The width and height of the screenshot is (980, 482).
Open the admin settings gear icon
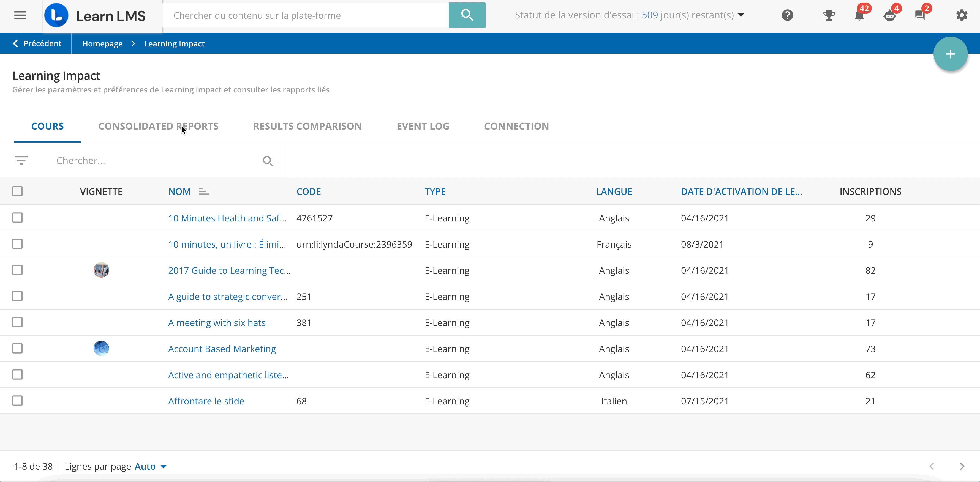961,16
